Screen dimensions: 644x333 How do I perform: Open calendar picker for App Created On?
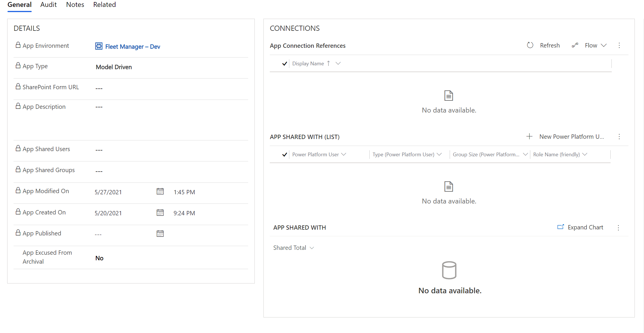tap(160, 213)
